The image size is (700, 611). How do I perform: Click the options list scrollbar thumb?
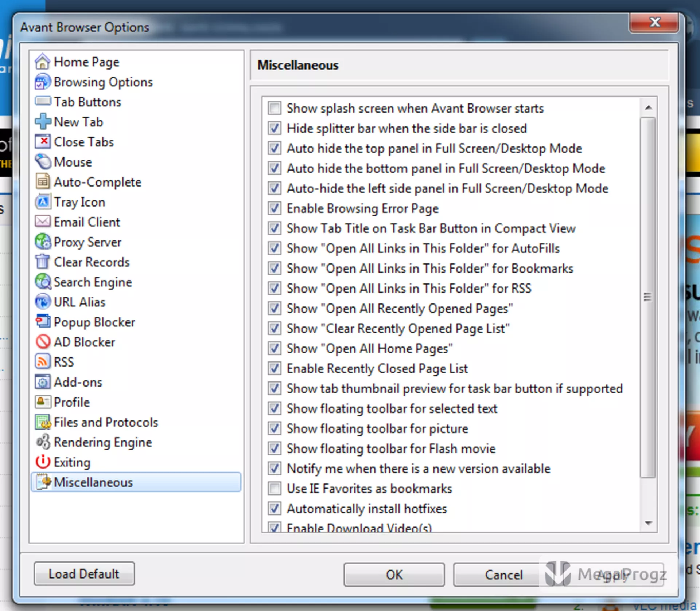coord(648,297)
